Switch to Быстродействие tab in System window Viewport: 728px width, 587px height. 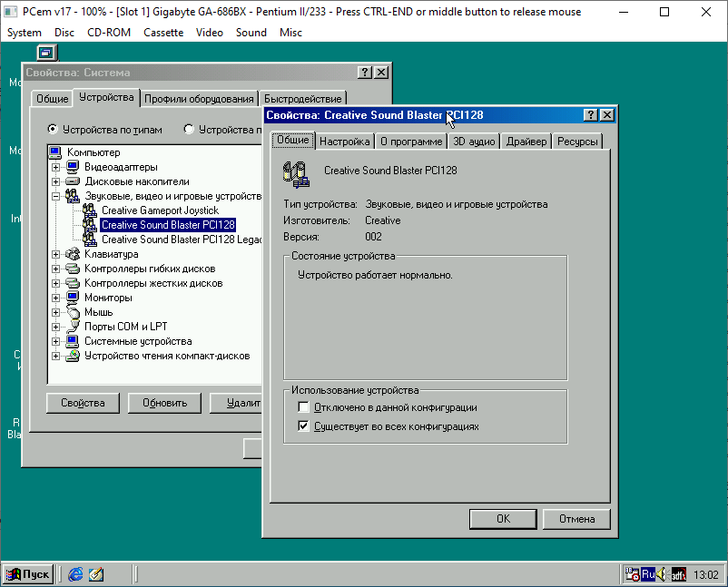point(302,99)
